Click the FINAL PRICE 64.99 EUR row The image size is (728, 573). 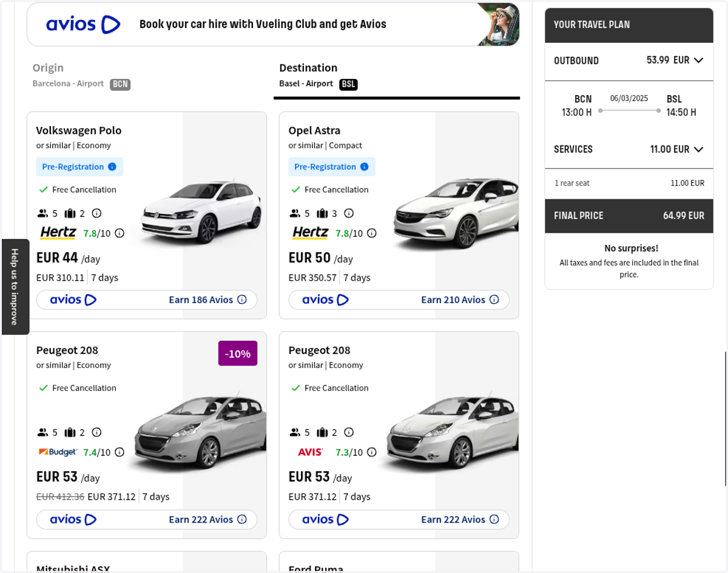[629, 216]
